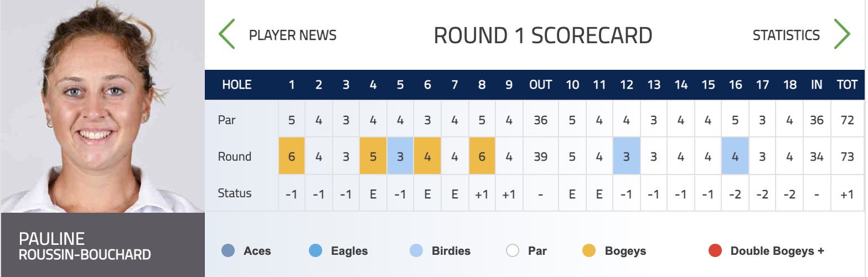
Task: Click the Aces legend circle
Action: [x=228, y=251]
